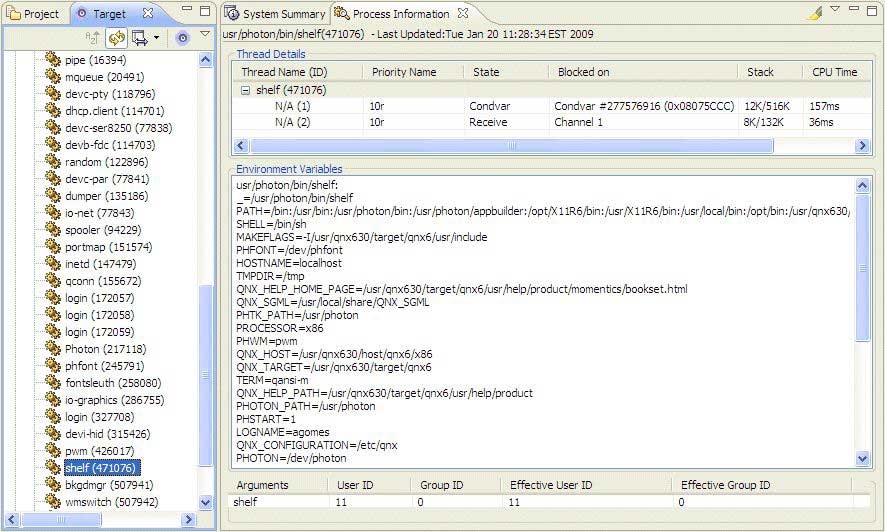Click the A-Z sort icon in Target toolbar

coord(93,38)
